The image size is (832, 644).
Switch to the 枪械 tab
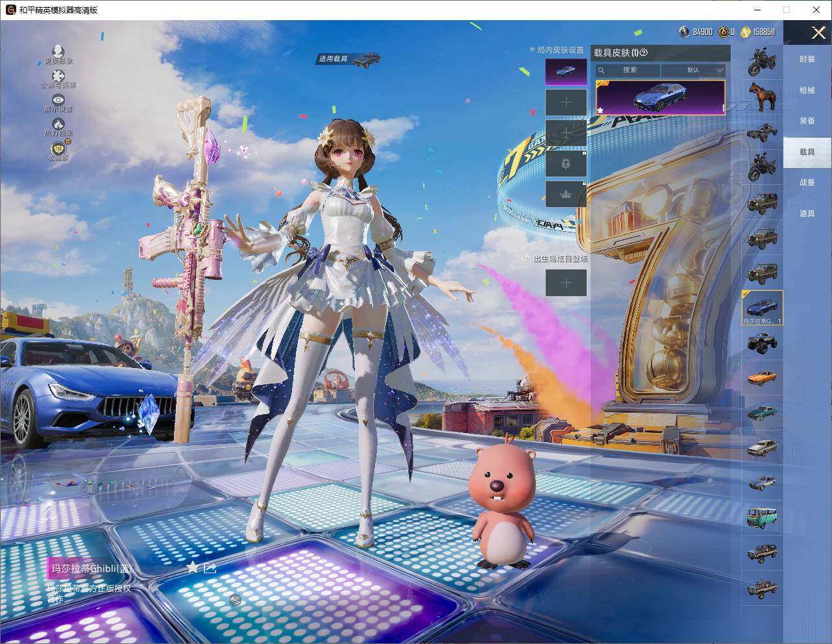coord(807,90)
